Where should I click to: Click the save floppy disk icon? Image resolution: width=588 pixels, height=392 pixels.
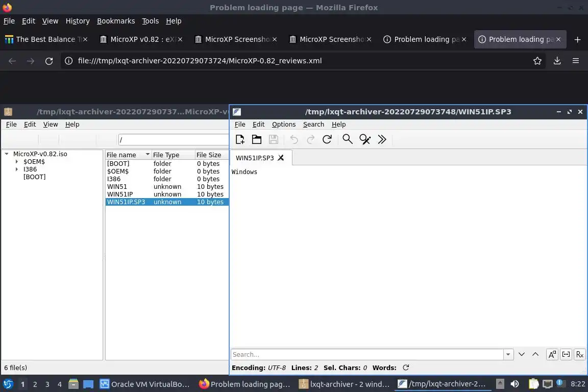coord(274,139)
